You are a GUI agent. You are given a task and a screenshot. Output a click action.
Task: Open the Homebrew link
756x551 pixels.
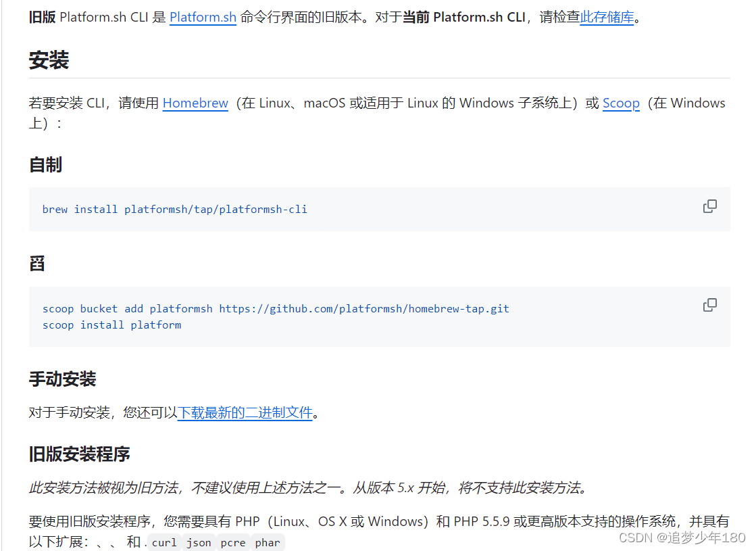click(x=195, y=103)
